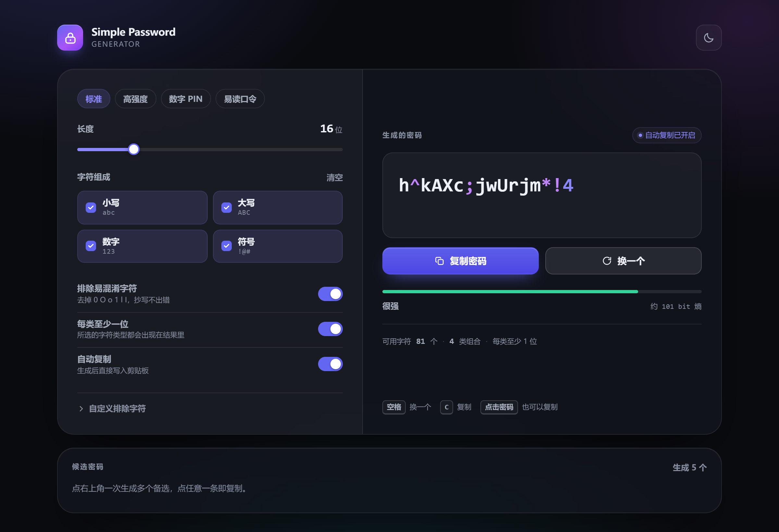Choose the 数字 PIN preset
Viewport: 779px width, 532px height.
click(186, 99)
